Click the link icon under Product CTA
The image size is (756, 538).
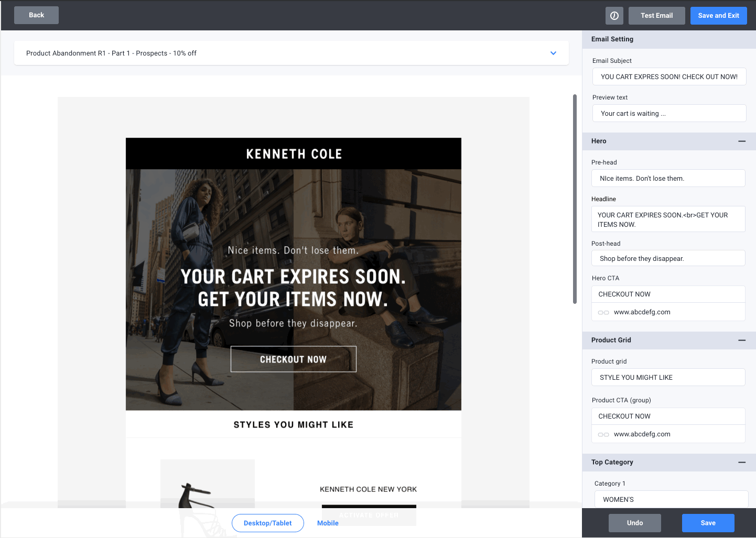(x=603, y=434)
